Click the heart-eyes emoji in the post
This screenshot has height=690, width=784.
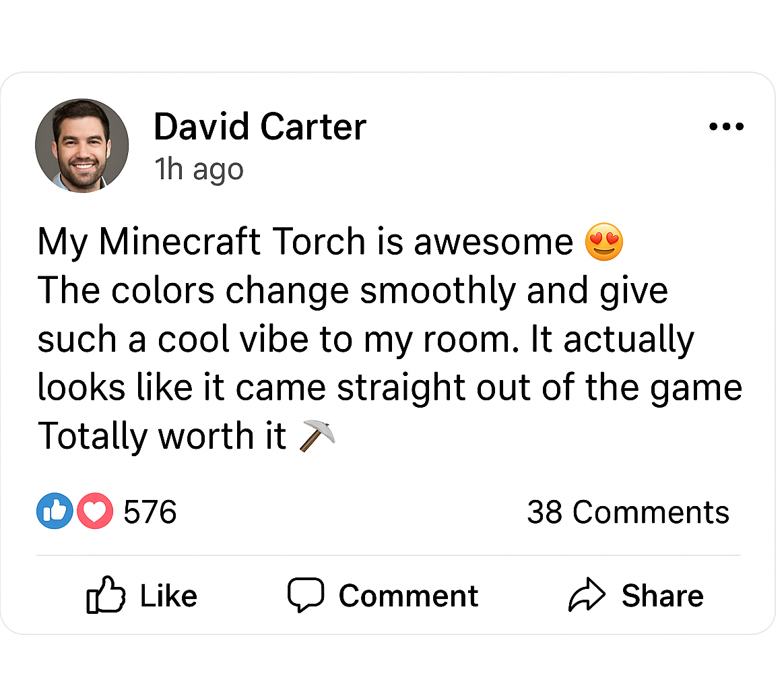pos(603,243)
